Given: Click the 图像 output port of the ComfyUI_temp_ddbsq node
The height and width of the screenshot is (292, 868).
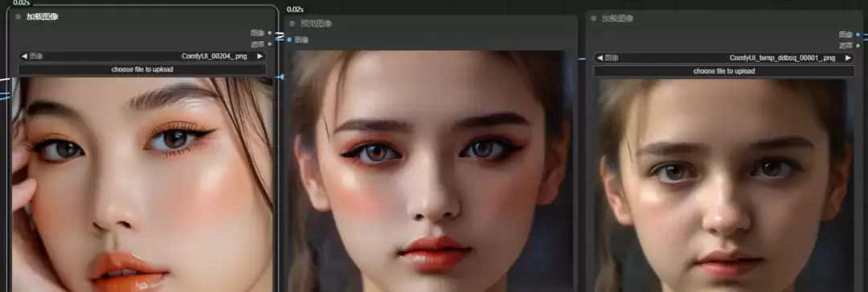Looking at the screenshot, I should click(858, 35).
